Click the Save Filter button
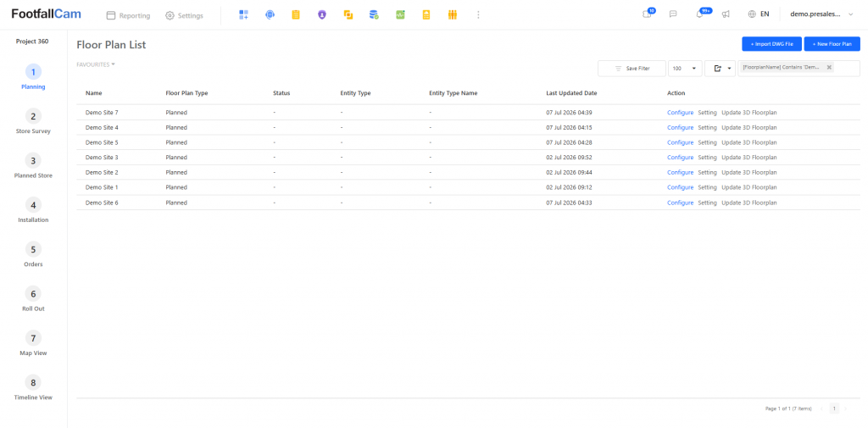 pyautogui.click(x=632, y=68)
